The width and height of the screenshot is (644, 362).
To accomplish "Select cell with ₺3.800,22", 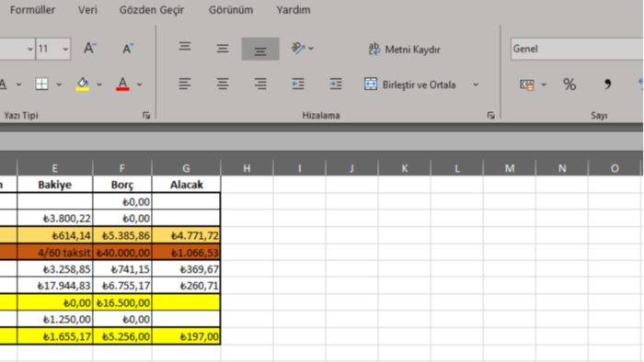I will coord(55,218).
